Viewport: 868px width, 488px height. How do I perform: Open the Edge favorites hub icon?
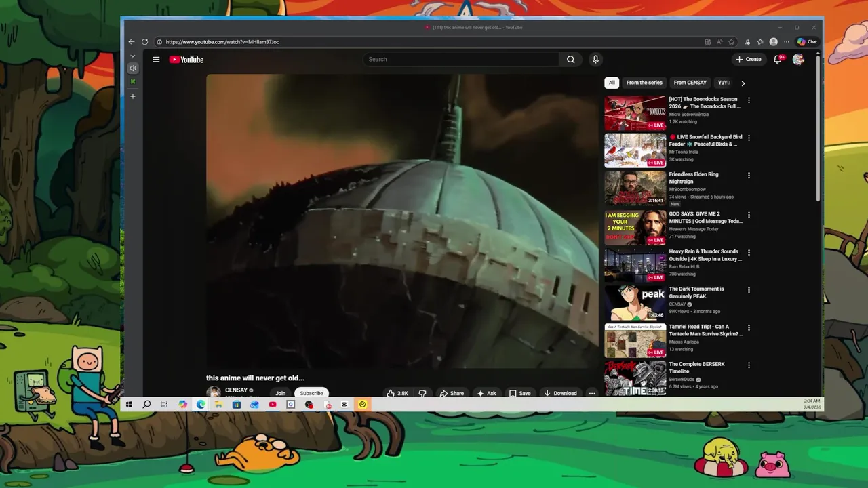click(x=760, y=42)
